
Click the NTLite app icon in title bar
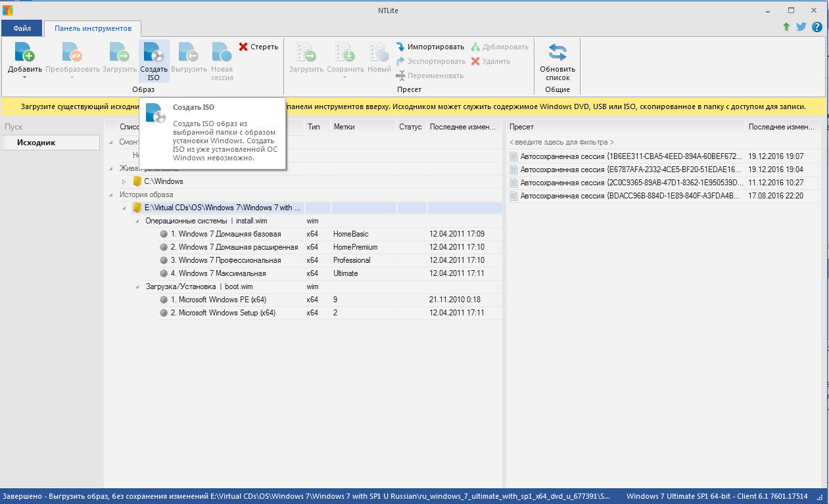7,11
